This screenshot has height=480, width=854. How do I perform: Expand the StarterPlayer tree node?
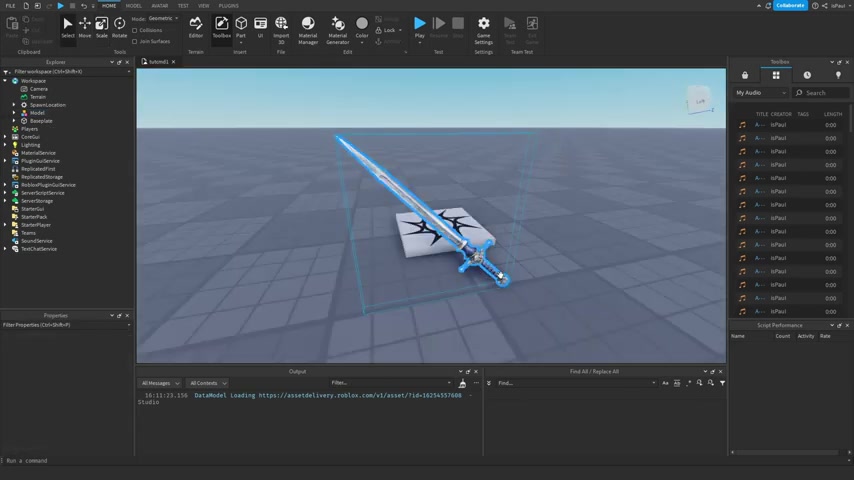point(5,225)
